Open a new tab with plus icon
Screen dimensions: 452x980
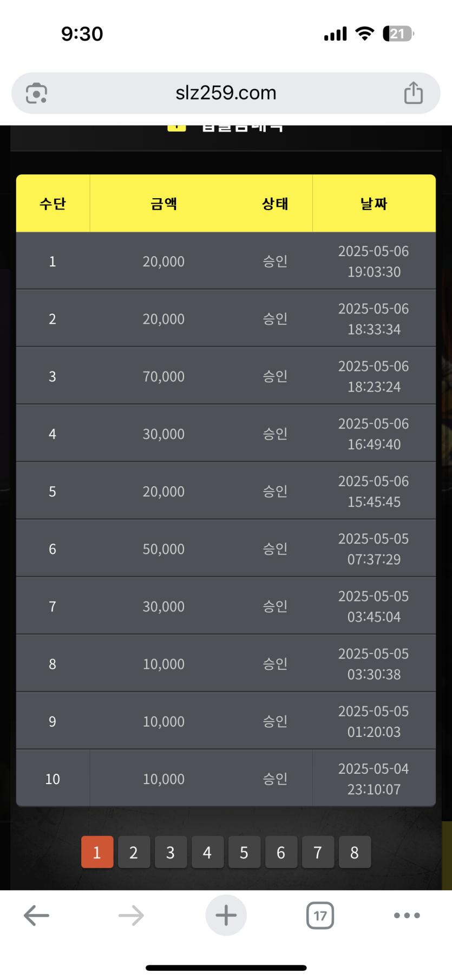pyautogui.click(x=226, y=915)
